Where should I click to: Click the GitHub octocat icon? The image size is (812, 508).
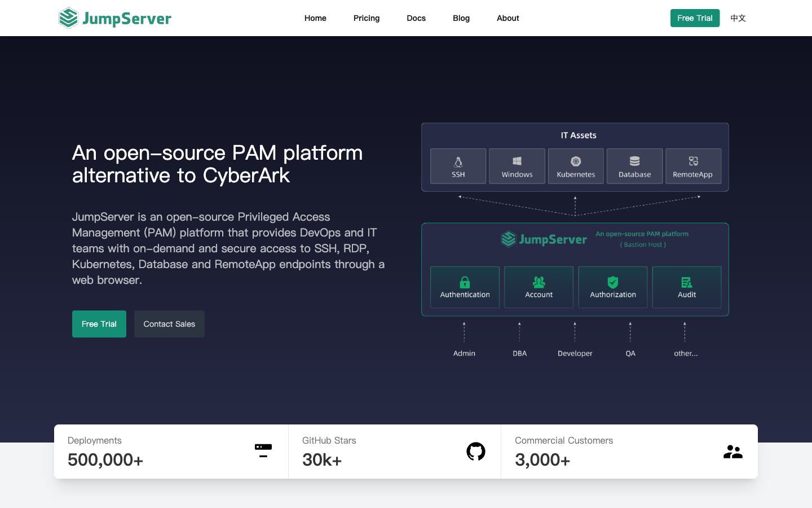coord(476,452)
